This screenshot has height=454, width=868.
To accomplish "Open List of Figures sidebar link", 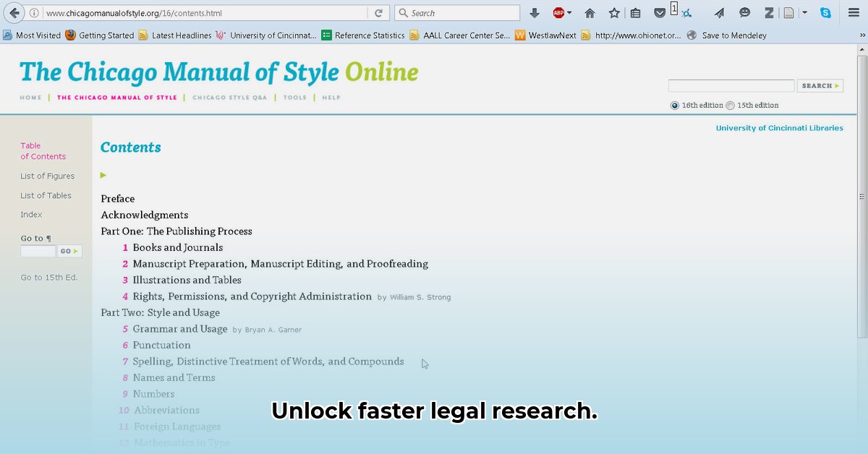I will point(48,176).
